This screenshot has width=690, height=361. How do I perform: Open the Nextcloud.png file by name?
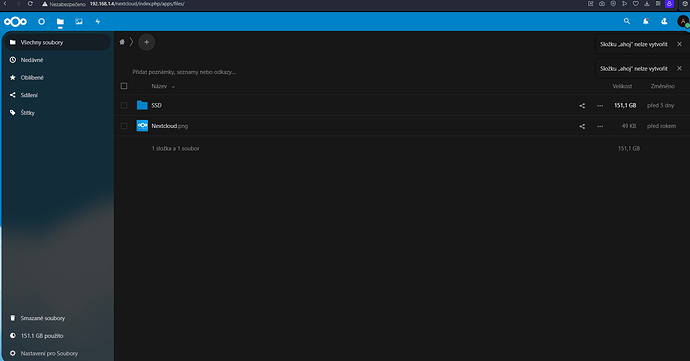tap(169, 126)
